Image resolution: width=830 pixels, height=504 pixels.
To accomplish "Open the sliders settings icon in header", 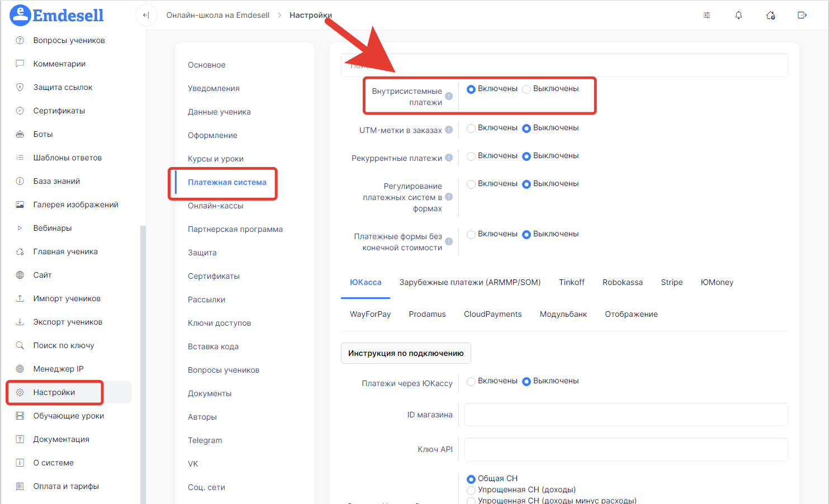I will (706, 15).
